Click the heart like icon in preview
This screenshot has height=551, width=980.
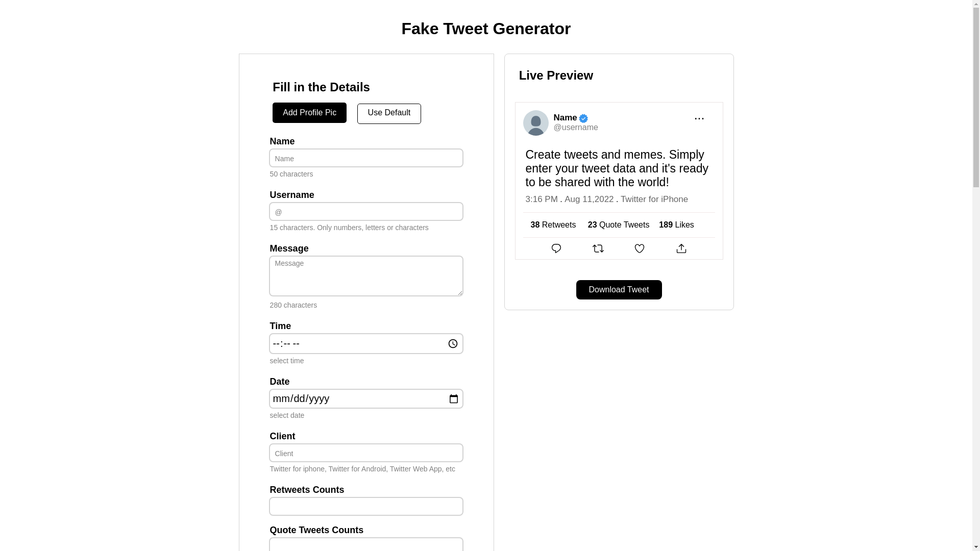pos(640,248)
